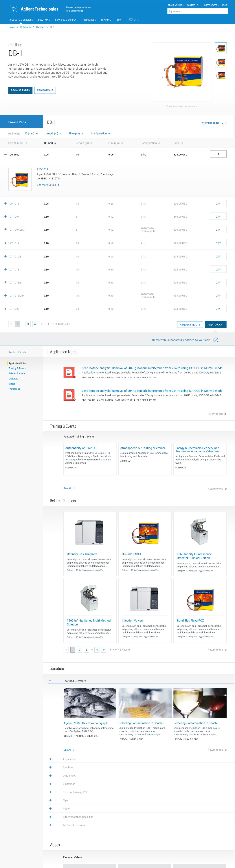
Task: Expand row 127-1022 plus icon
Action: tap(5, 309)
